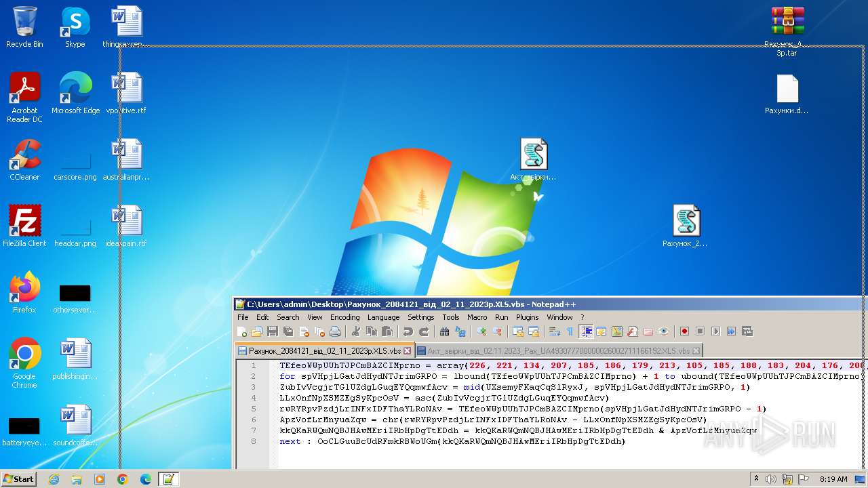The image size is (868, 488).
Task: Select the Google Chrome desktop shortcut
Action: pos(24,363)
